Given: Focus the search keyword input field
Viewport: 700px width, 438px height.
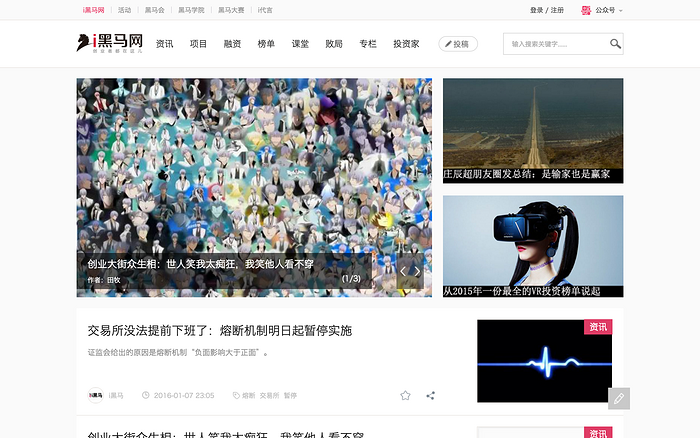Looking at the screenshot, I should [x=555, y=44].
